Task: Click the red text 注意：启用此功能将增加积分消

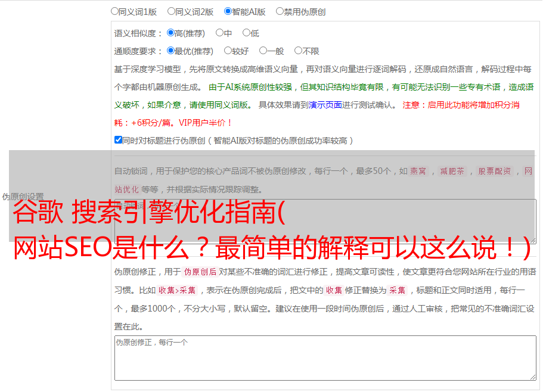Action: click(461, 105)
